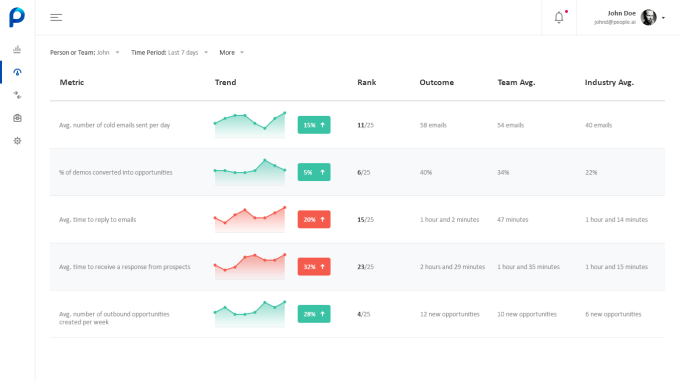
Task: Click '47 minutes' team average
Action: tap(513, 220)
